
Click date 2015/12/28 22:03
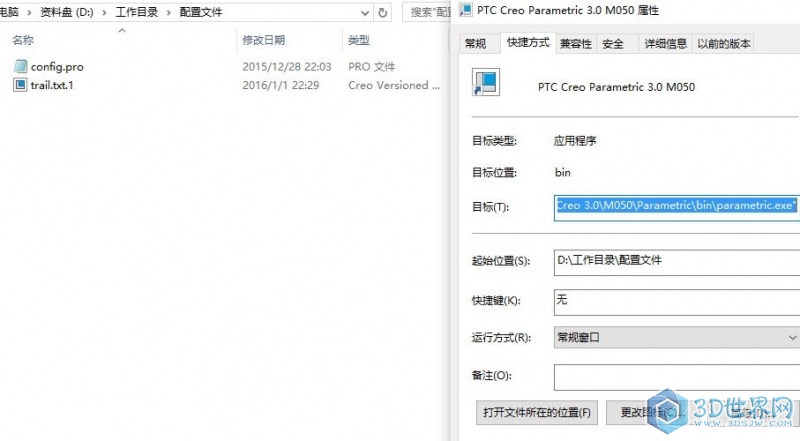click(287, 67)
